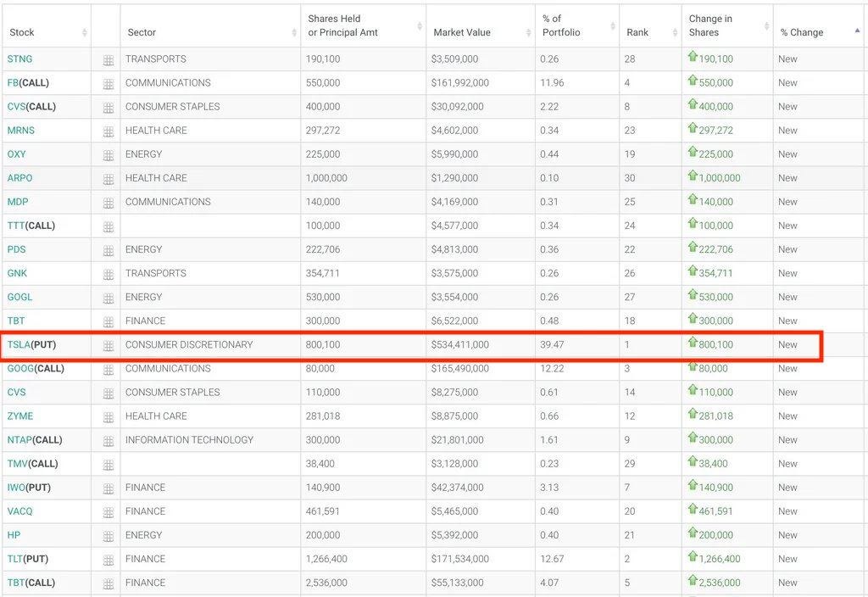Open the grid icon in MDP row

pos(108,204)
